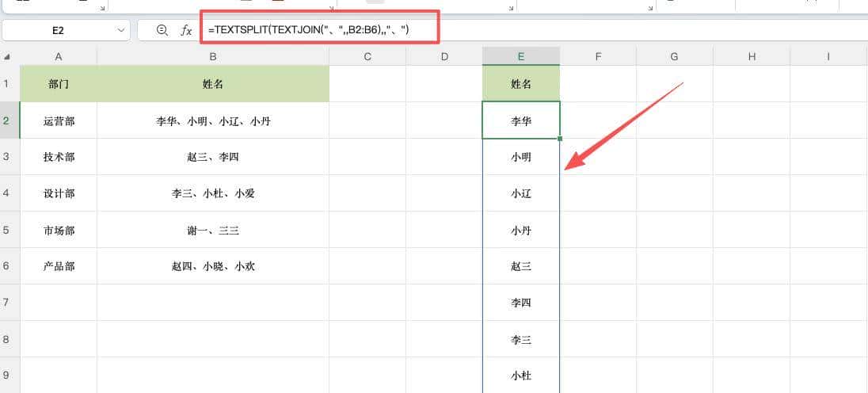Select column D header
Image resolution: width=868 pixels, height=393 pixels.
click(444, 56)
